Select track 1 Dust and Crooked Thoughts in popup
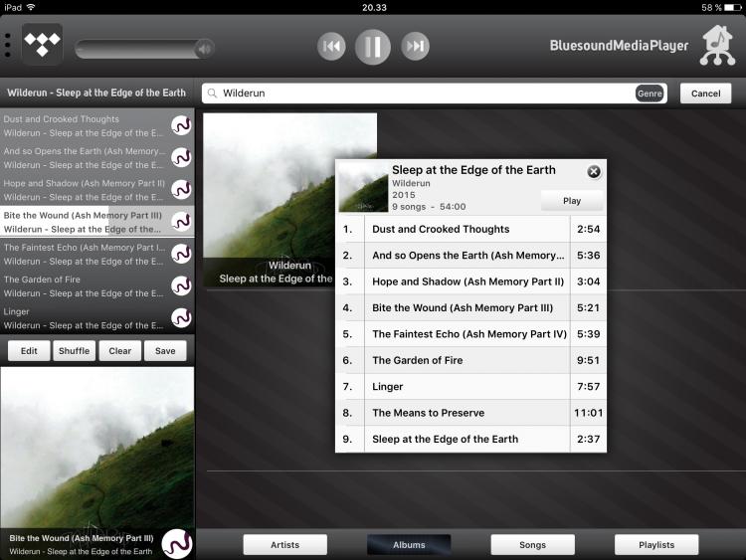Screen dimensions: 746x560 pyautogui.click(x=470, y=229)
